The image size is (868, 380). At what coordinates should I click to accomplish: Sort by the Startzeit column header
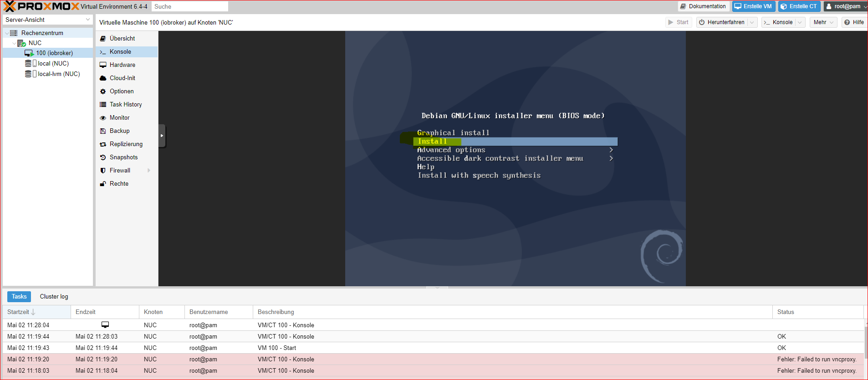click(x=36, y=312)
